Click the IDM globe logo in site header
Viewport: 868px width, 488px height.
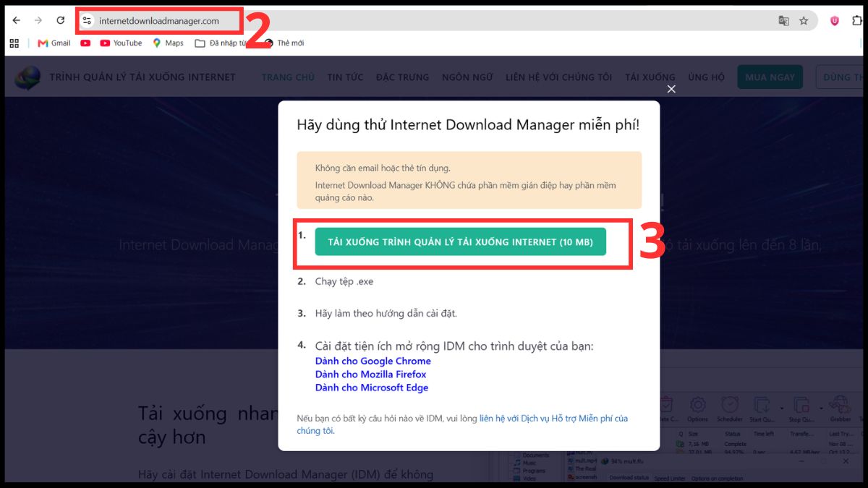click(x=28, y=77)
